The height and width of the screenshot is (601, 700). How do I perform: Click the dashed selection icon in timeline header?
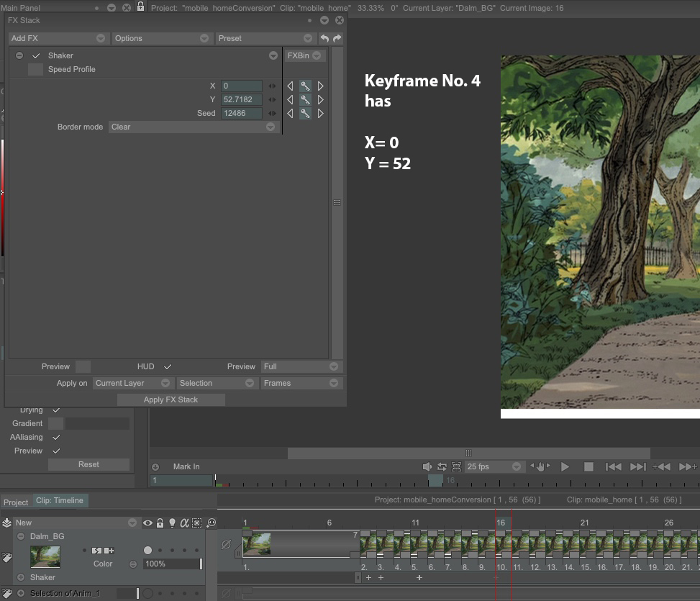197,523
